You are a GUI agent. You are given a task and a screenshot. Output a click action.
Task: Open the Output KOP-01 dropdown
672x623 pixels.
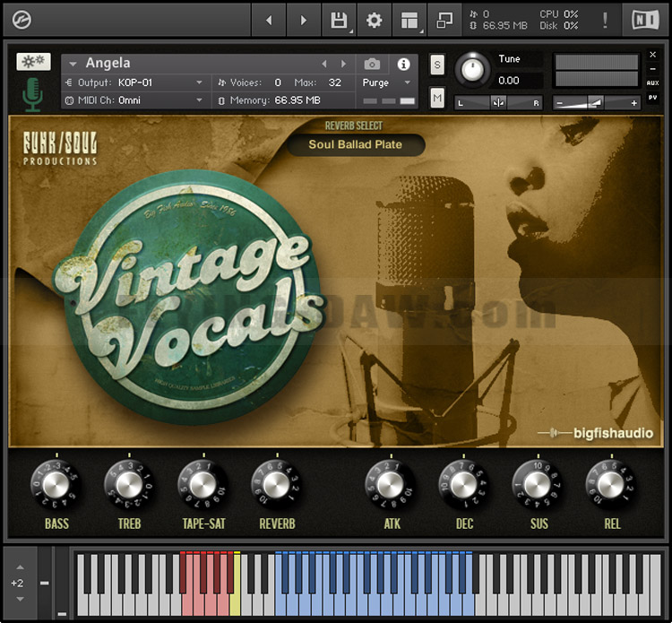[134, 82]
